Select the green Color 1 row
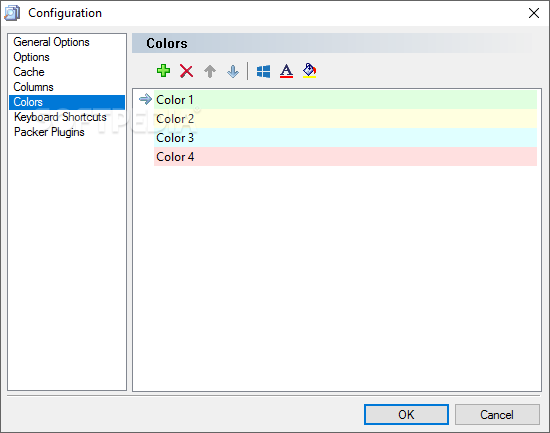The height and width of the screenshot is (433, 550). pyautogui.click(x=345, y=100)
